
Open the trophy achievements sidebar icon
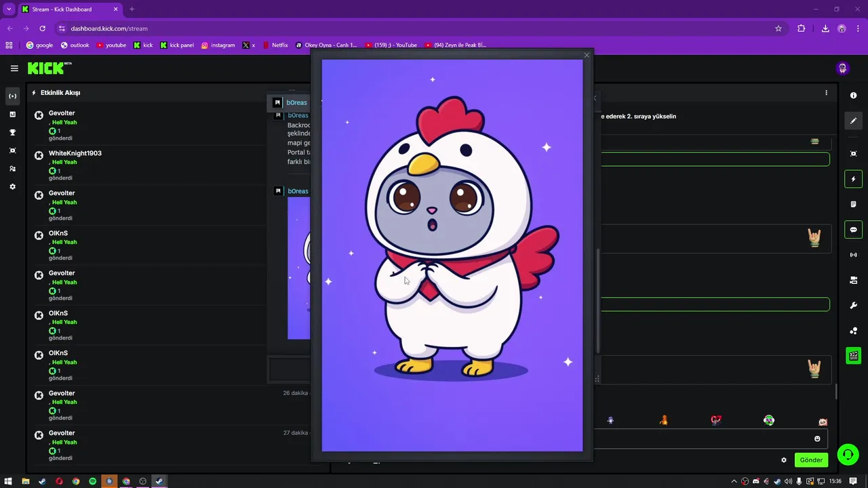pyautogui.click(x=12, y=133)
